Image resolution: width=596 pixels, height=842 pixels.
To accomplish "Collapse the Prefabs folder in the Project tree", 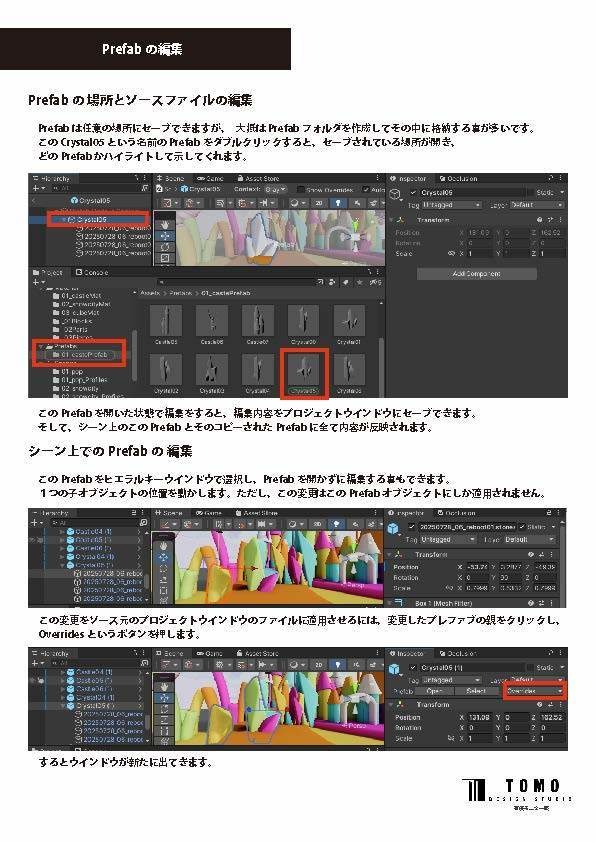I will point(42,346).
